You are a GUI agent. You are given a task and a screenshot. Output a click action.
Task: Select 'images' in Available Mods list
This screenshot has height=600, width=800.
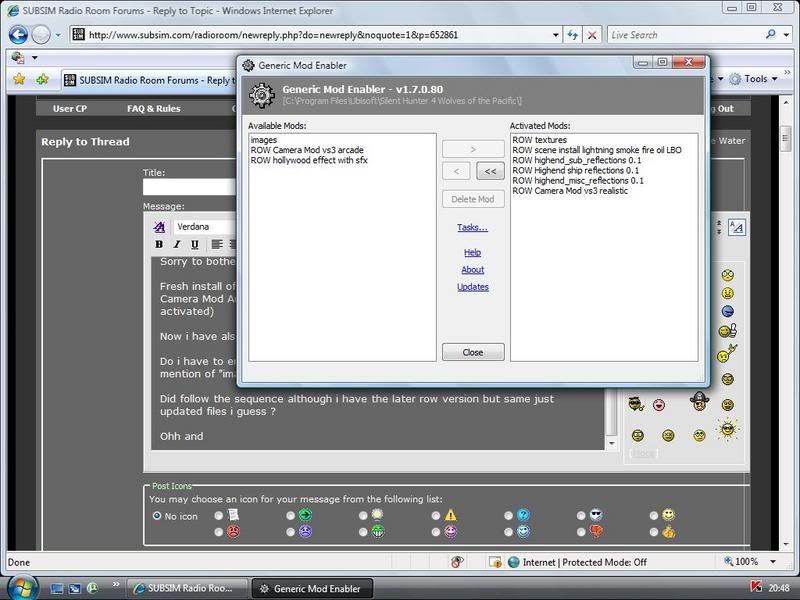pyautogui.click(x=264, y=140)
